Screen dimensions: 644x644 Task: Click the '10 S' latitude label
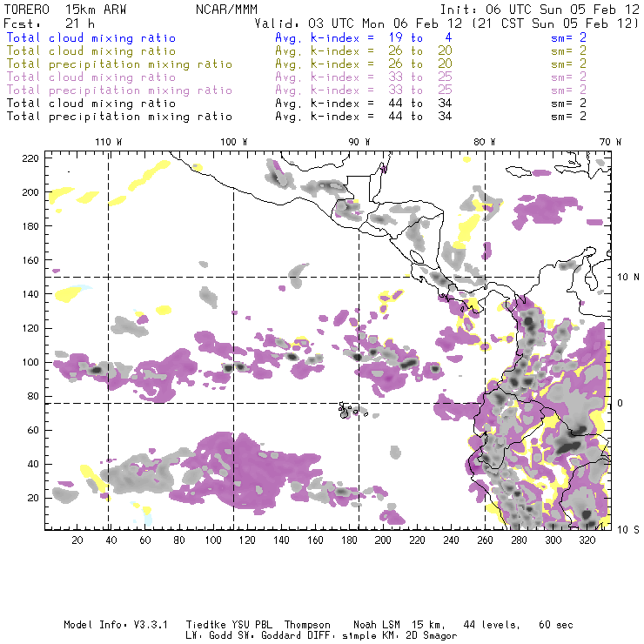pos(628,530)
